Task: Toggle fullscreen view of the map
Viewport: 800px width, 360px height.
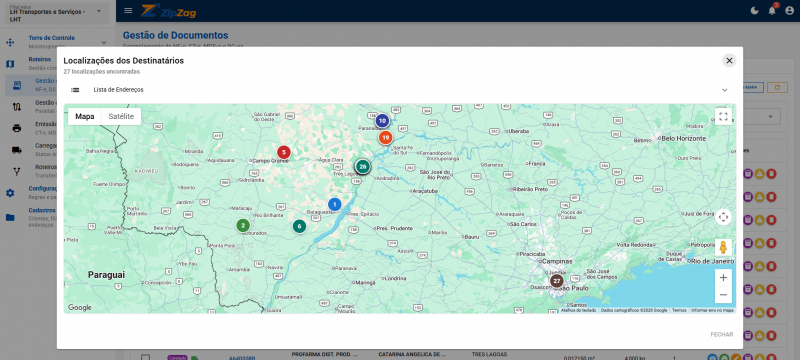Action: point(723,116)
